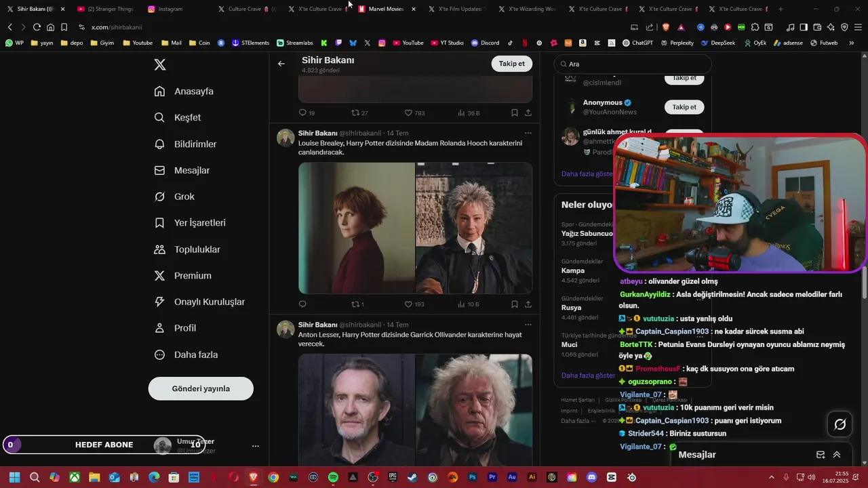This screenshot has height=488, width=868.
Task: Click Takip et in profile header
Action: click(512, 64)
